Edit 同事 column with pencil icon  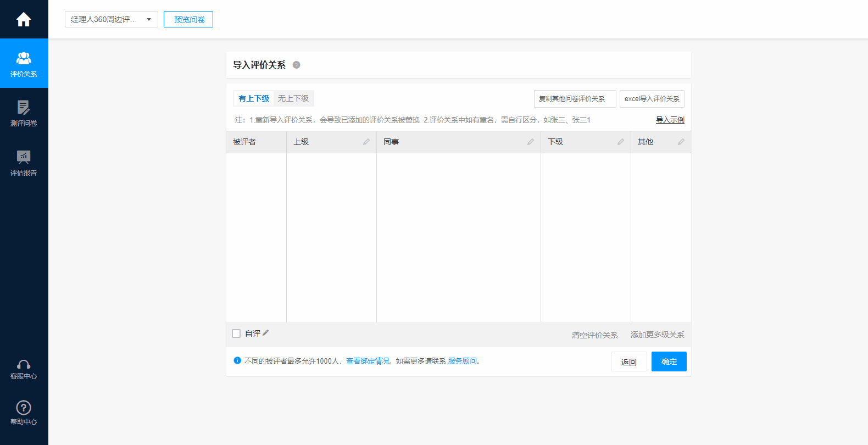[x=531, y=142]
